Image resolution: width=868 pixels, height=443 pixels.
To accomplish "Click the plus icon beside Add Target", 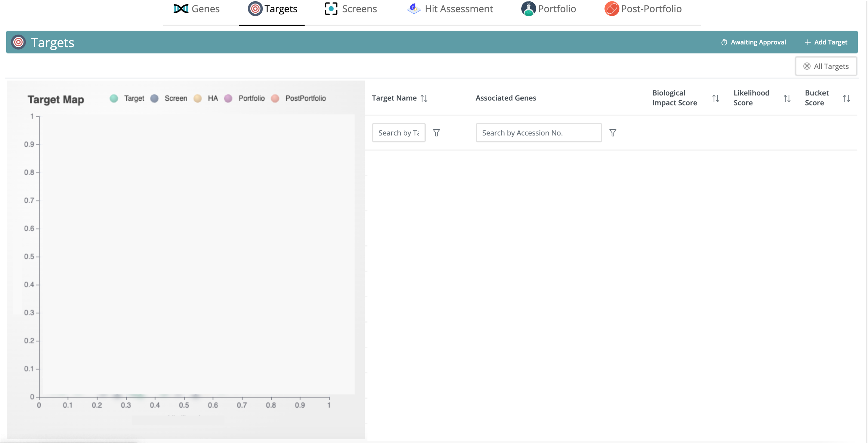I will click(x=807, y=42).
